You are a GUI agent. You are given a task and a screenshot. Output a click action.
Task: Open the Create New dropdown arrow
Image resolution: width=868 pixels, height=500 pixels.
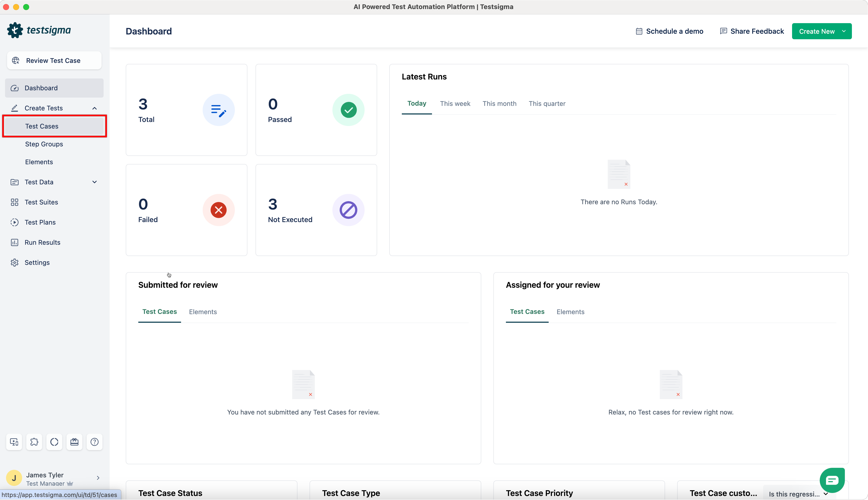pyautogui.click(x=844, y=31)
